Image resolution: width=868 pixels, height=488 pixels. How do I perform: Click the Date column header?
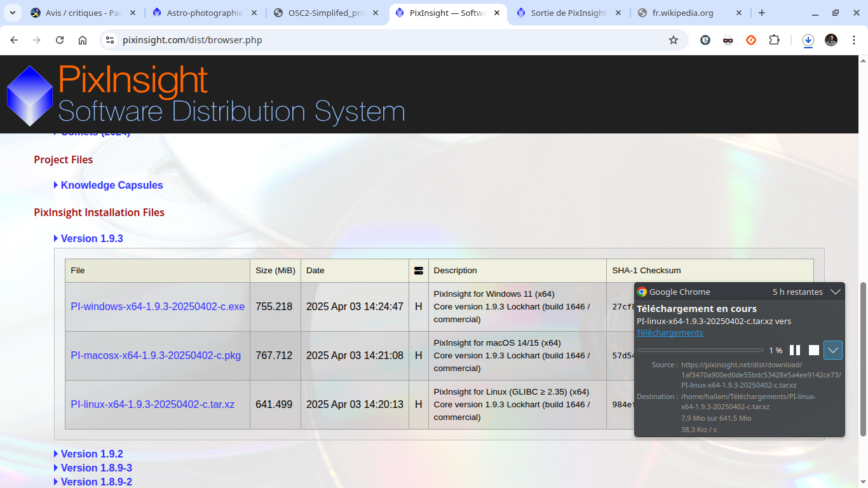coord(355,271)
